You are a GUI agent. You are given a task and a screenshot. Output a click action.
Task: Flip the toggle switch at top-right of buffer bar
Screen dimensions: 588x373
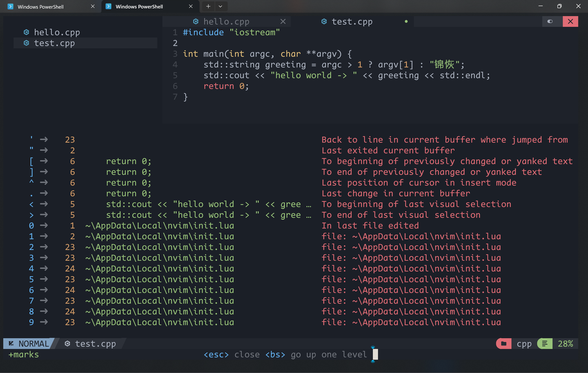coord(550,21)
